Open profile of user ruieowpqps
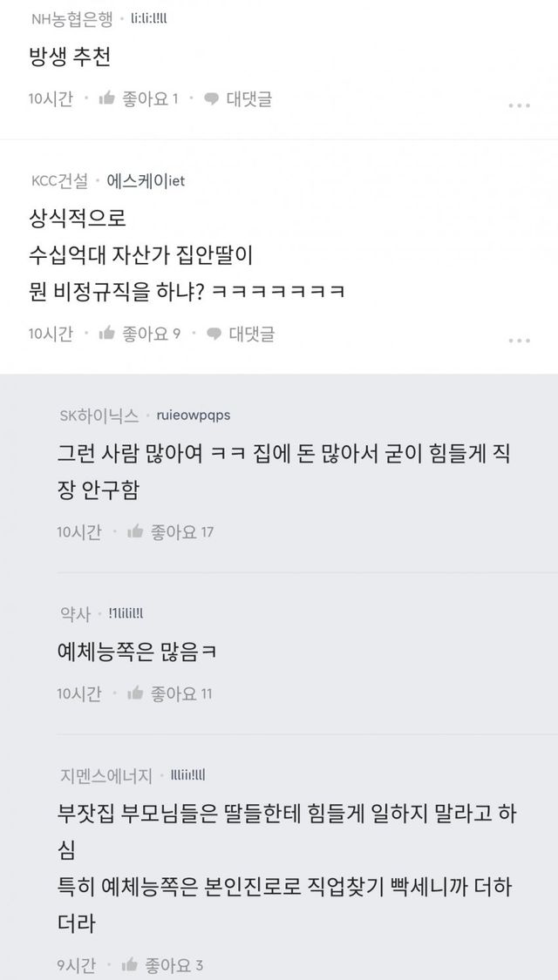 click(194, 416)
